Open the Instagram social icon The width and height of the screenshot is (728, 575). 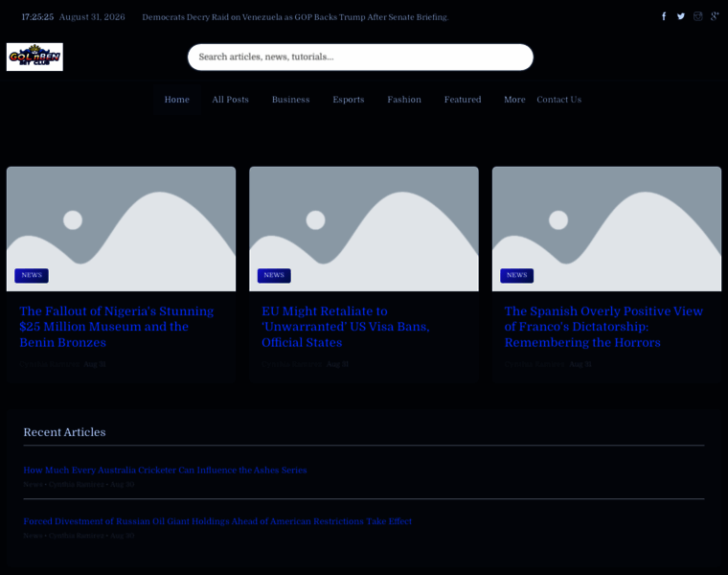(x=697, y=16)
